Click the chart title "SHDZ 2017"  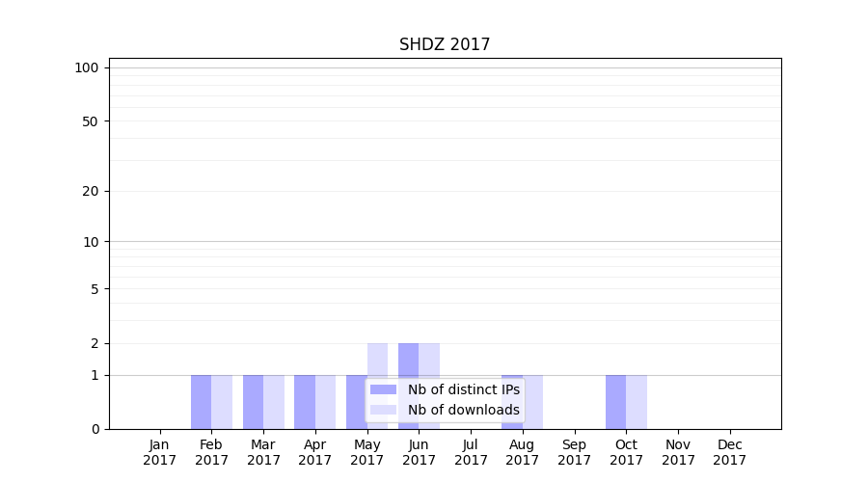click(x=445, y=45)
